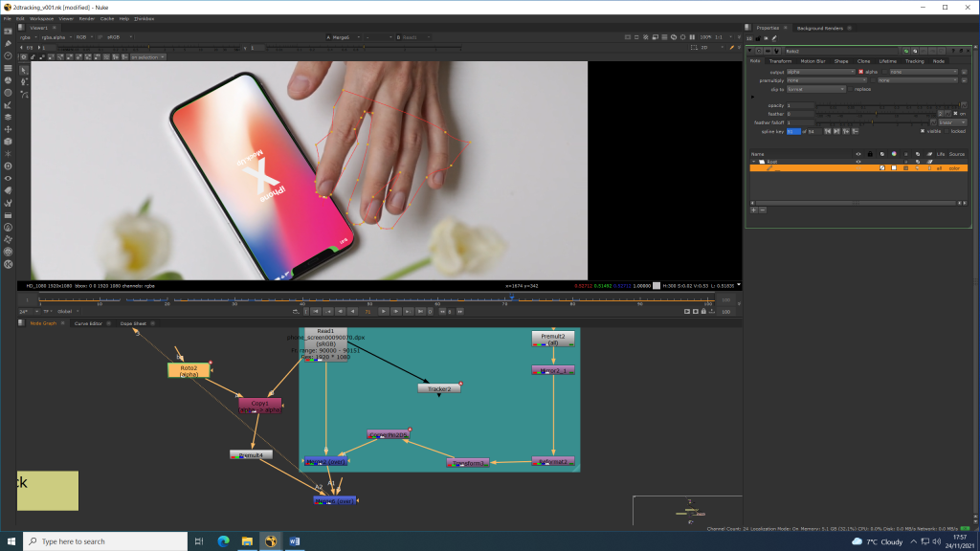Open the rgba.alpha channel dropdown
This screenshot has height=551, width=980.
(x=56, y=37)
